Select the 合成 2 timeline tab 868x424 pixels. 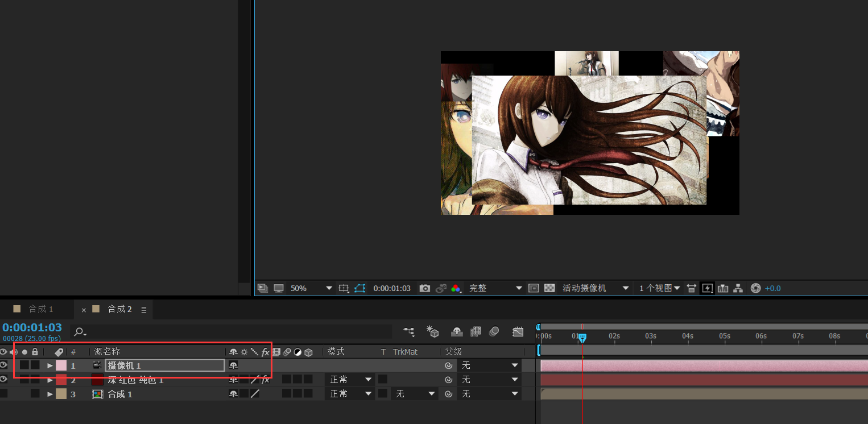(119, 309)
